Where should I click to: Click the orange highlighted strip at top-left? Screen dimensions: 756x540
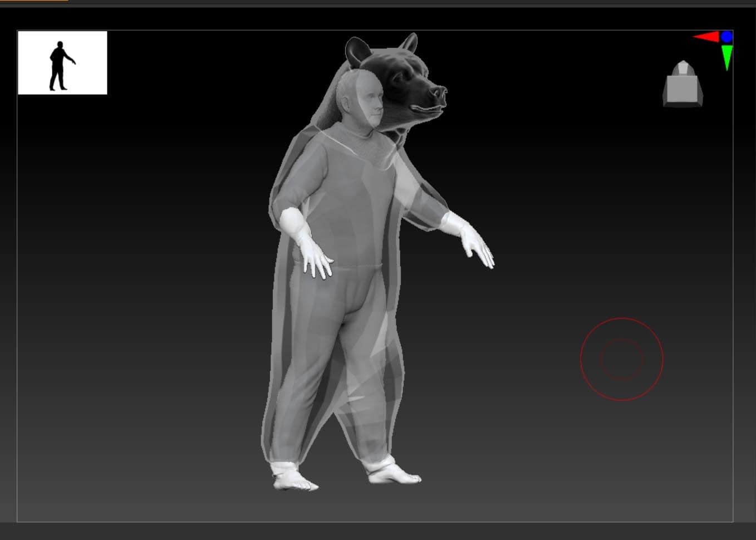(x=33, y=1)
